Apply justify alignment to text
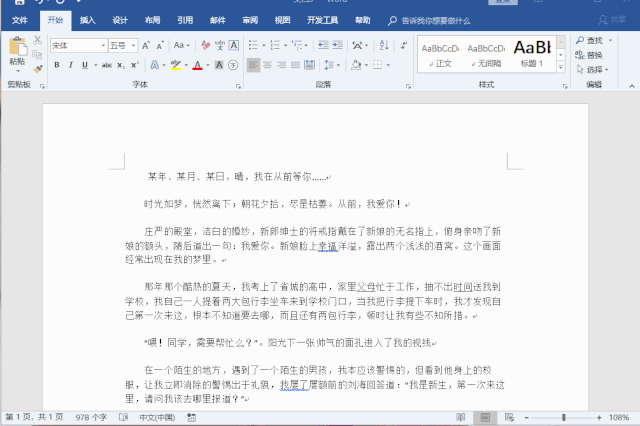The image size is (640, 426). [x=296, y=65]
